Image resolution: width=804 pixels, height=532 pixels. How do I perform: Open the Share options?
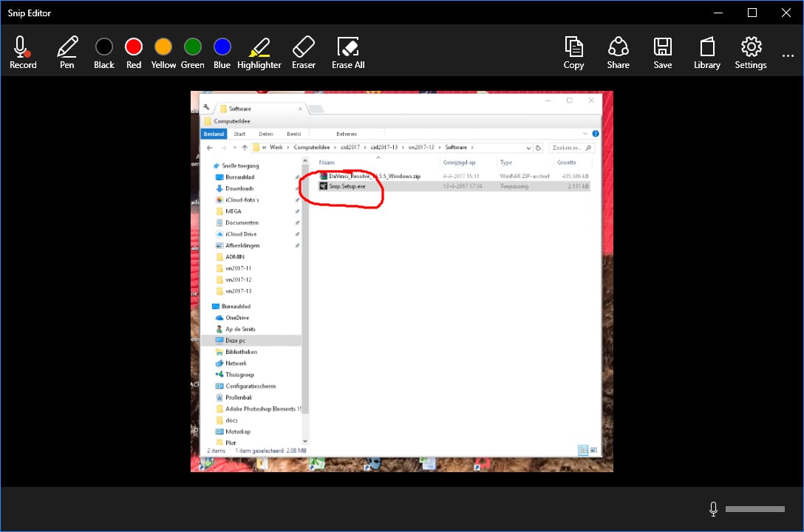point(619,52)
